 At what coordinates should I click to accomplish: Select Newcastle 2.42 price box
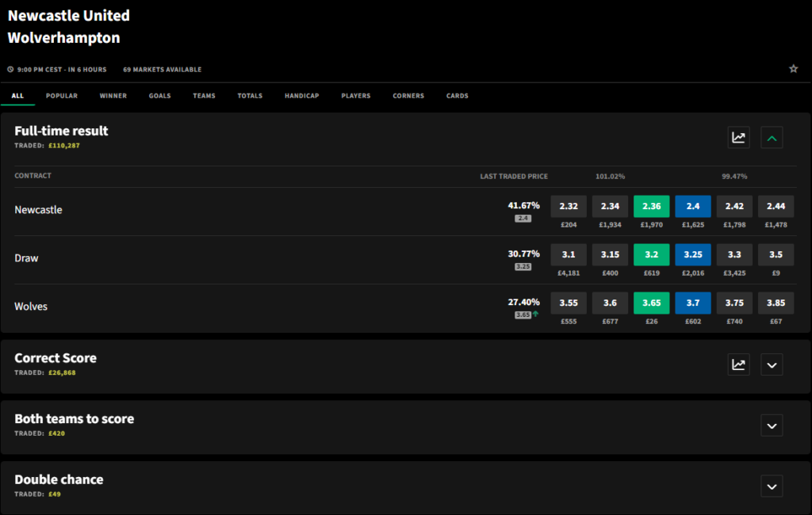[734, 206]
